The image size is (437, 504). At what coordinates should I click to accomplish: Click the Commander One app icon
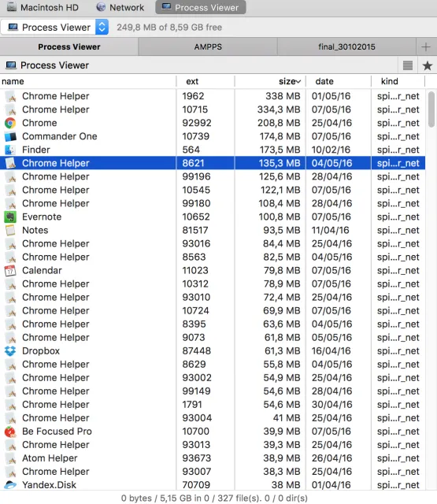click(x=10, y=136)
